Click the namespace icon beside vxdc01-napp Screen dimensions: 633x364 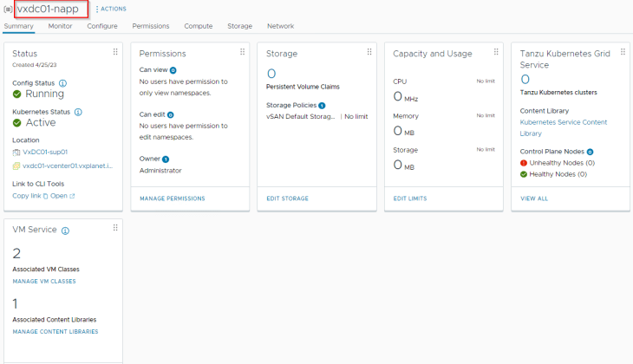[8, 9]
